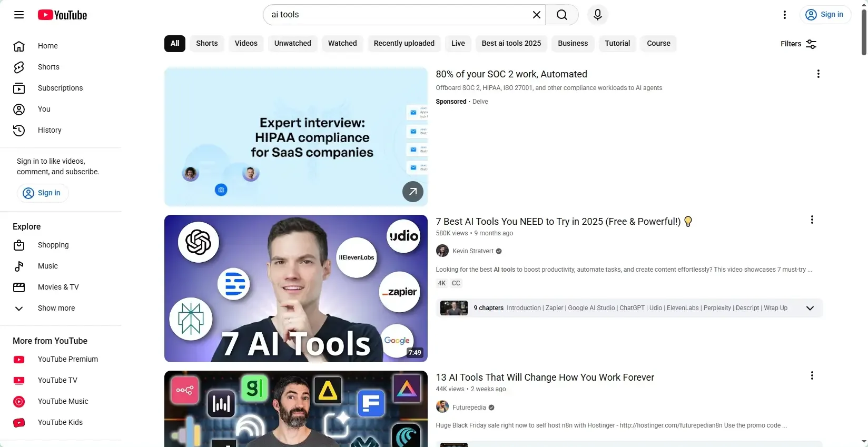Enable the Live filter chip

[458, 43]
